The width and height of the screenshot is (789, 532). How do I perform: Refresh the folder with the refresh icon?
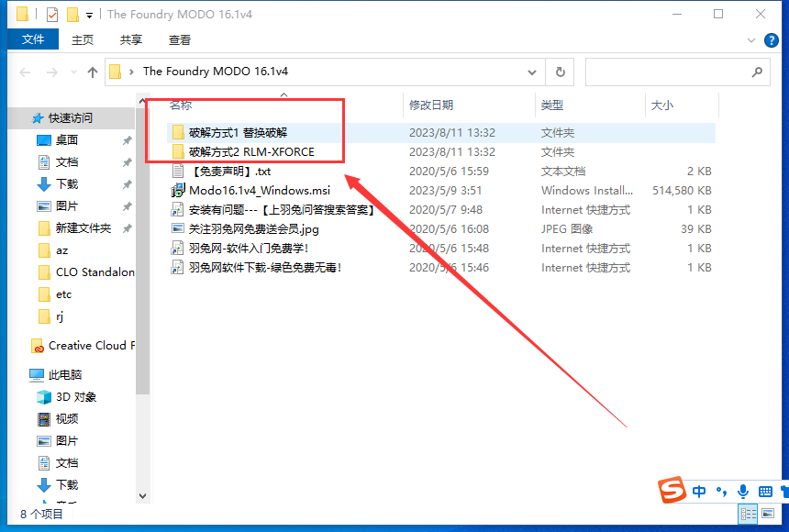(560, 71)
